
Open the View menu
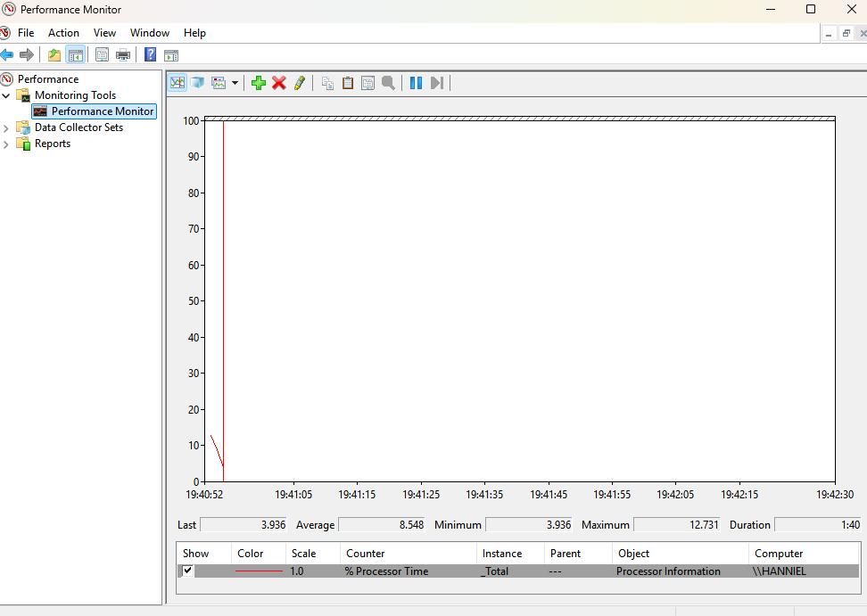point(104,33)
